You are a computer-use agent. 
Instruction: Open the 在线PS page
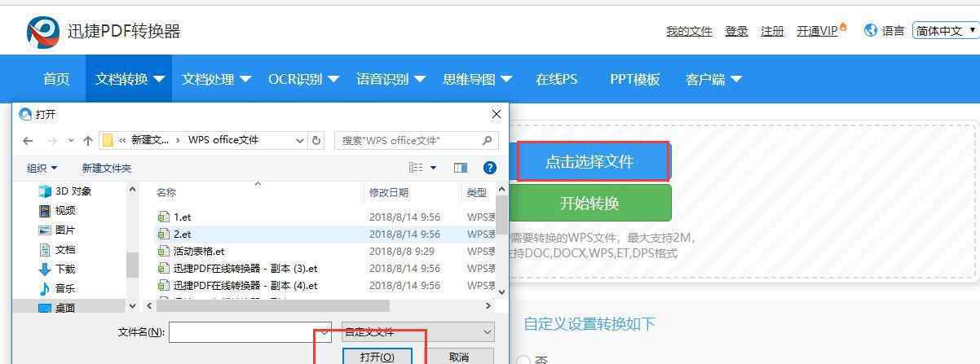click(556, 79)
